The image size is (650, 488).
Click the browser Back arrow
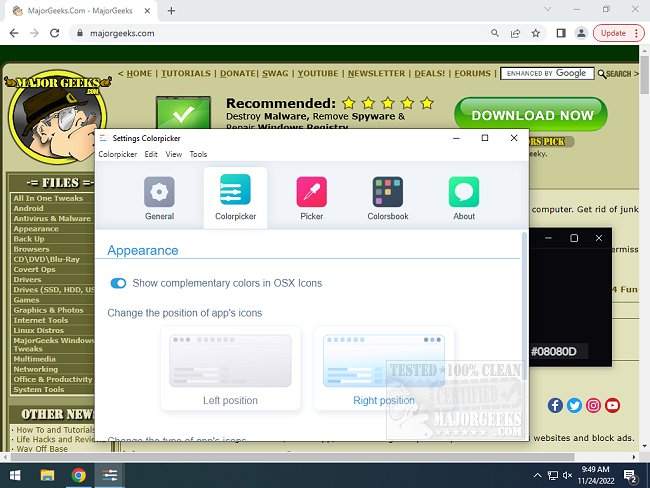pyautogui.click(x=14, y=33)
